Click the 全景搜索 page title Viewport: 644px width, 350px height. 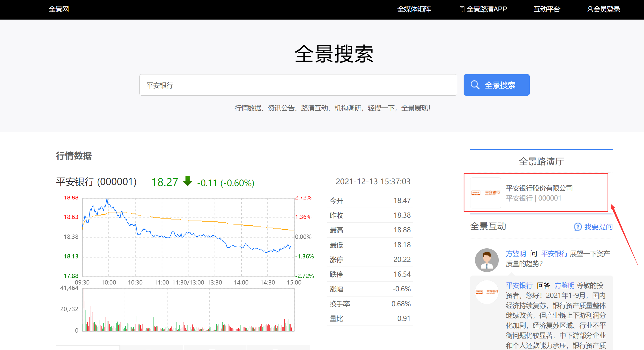point(334,54)
